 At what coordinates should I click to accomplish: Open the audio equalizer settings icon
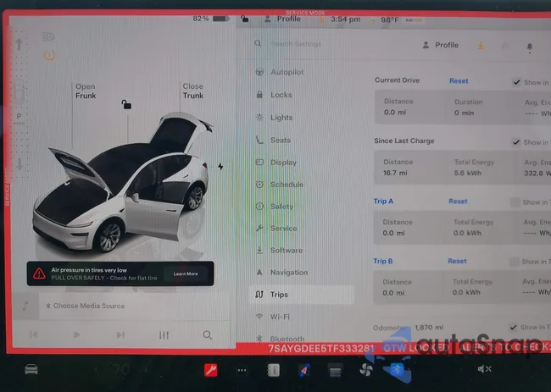coord(164,335)
